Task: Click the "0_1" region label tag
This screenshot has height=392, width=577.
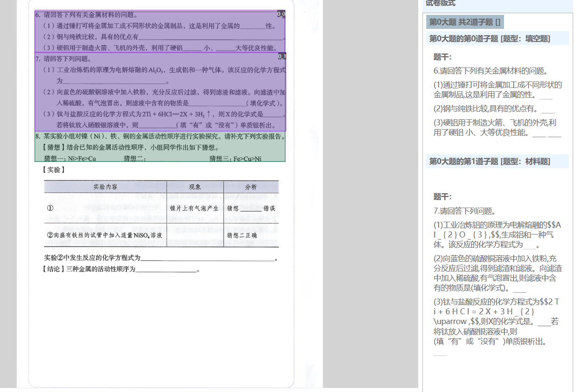Action: [x=282, y=56]
